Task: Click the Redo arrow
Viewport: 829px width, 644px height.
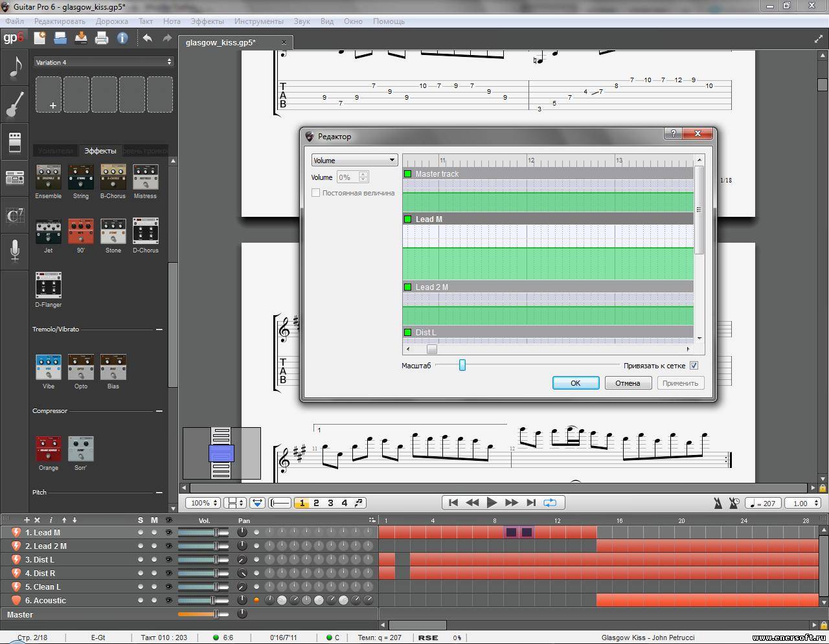Action: 167,38
